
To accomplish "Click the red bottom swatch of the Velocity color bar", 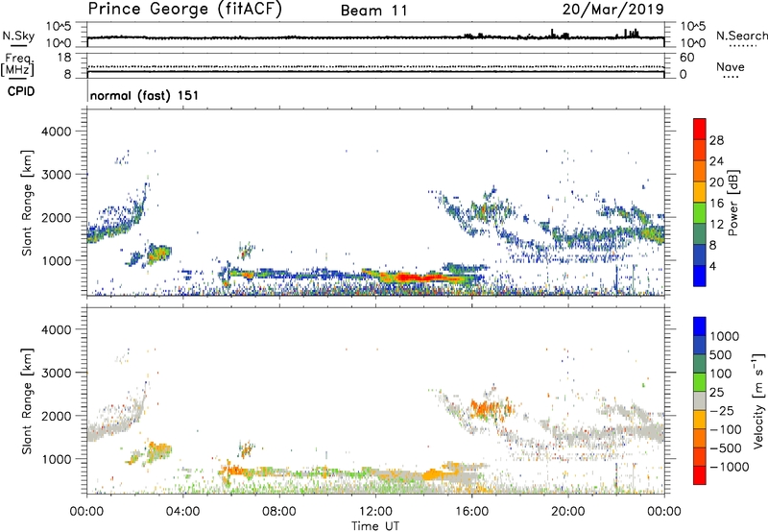I will pyautogui.click(x=700, y=474).
